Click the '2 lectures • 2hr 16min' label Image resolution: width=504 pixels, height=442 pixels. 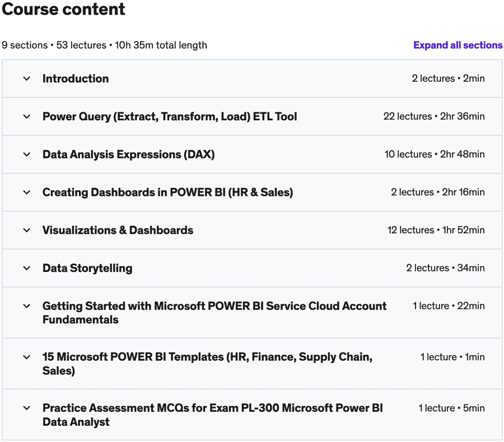point(438,192)
